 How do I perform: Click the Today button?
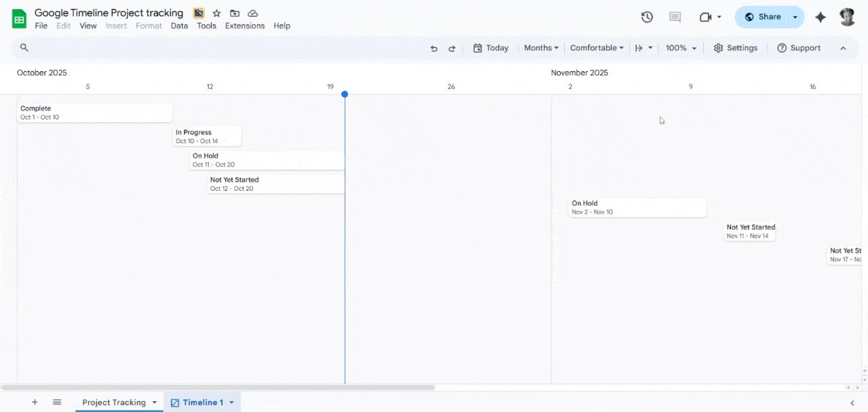coord(490,48)
